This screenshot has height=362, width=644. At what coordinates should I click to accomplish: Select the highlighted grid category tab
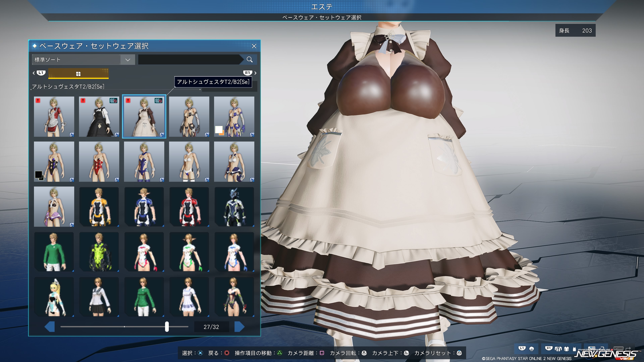point(78,74)
